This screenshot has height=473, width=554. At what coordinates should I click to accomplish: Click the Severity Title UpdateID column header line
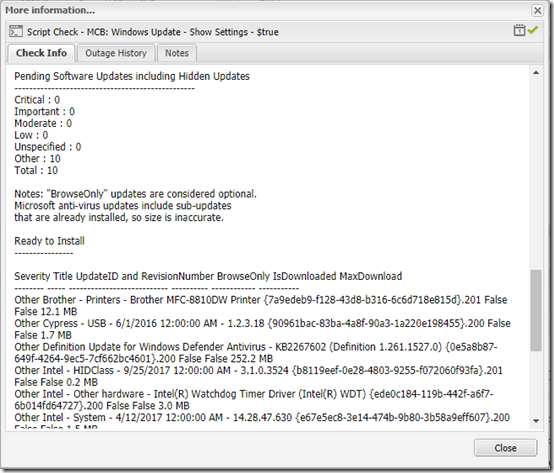point(208,276)
